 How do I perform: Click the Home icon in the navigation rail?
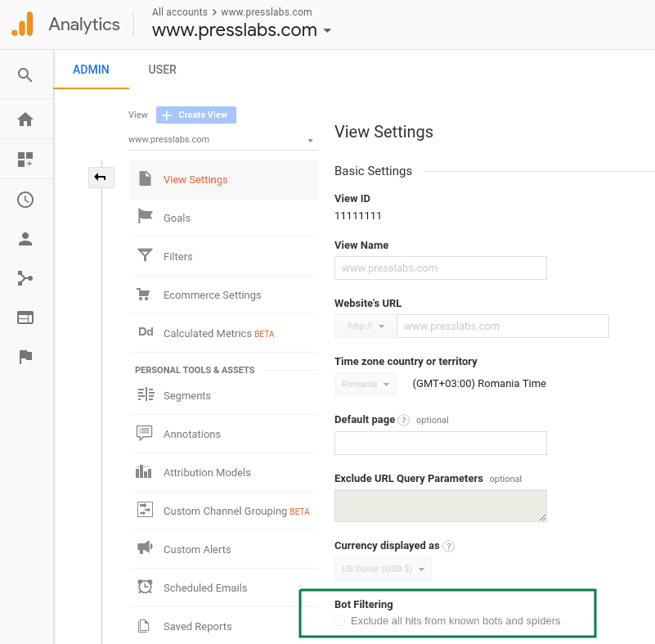click(x=25, y=119)
